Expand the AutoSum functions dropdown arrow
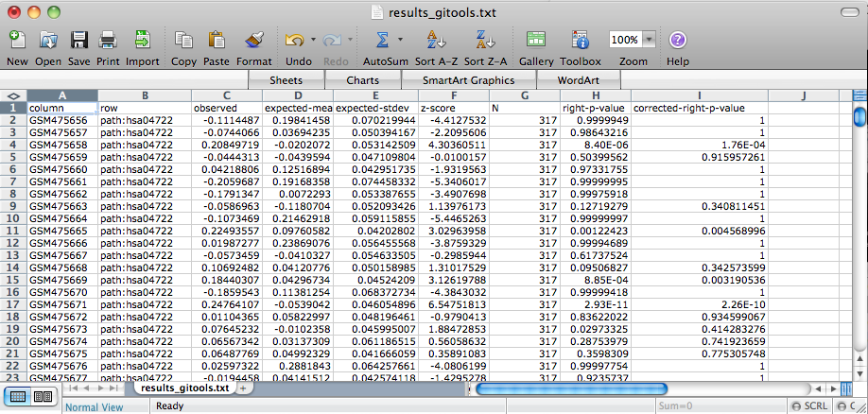Screen dimensions: 868x414 click(400, 40)
